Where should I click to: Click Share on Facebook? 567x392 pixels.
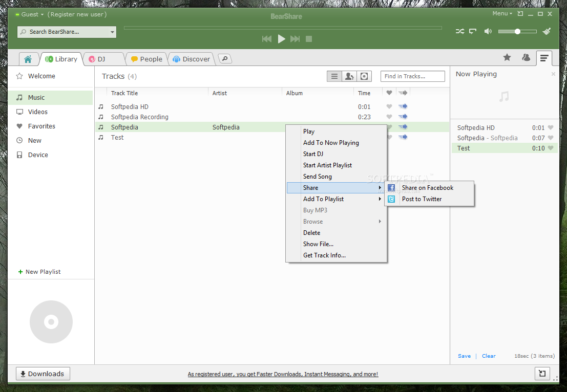click(430, 188)
